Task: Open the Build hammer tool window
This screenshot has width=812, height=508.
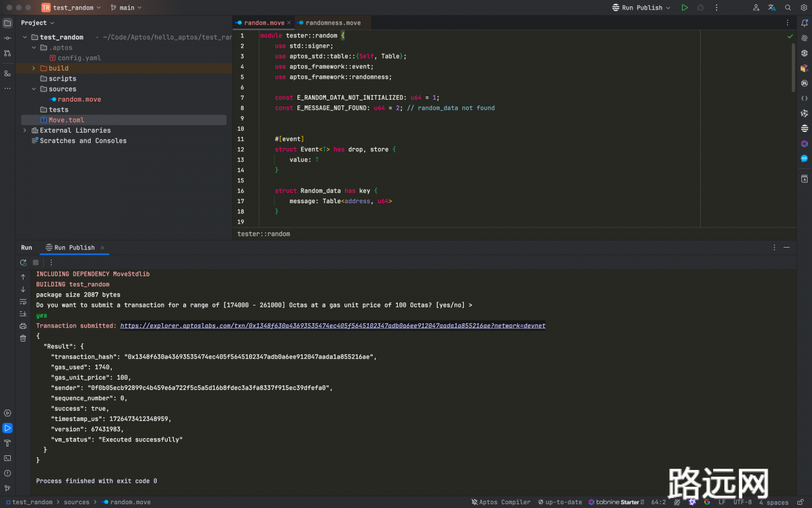Action: click(x=8, y=443)
